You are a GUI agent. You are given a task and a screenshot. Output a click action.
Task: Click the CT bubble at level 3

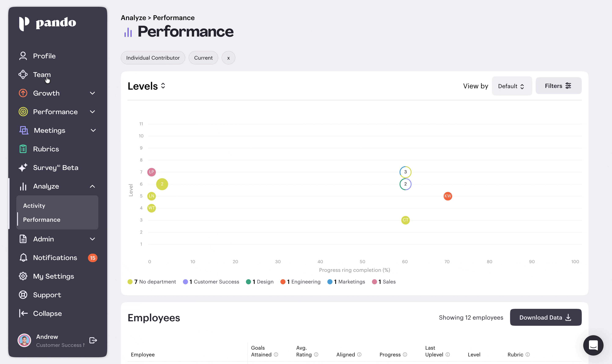coord(405,220)
